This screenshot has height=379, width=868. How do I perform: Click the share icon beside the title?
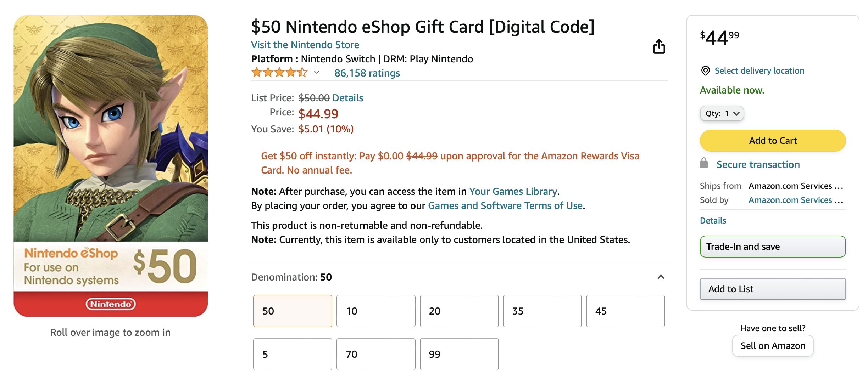click(x=659, y=46)
